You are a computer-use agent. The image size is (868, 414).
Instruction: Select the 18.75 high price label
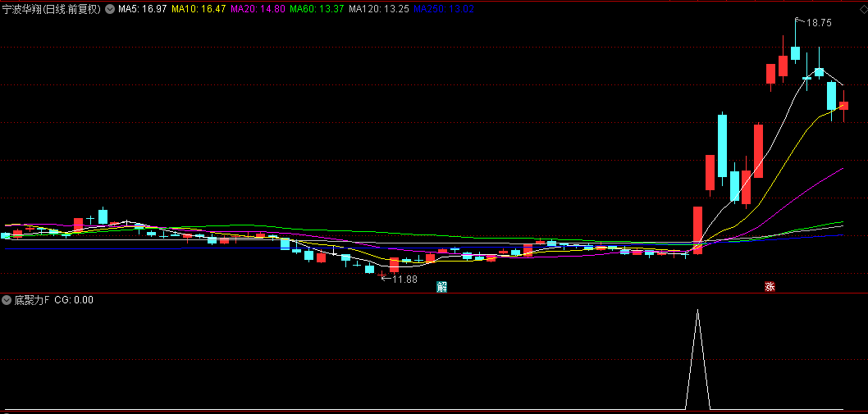coord(819,23)
